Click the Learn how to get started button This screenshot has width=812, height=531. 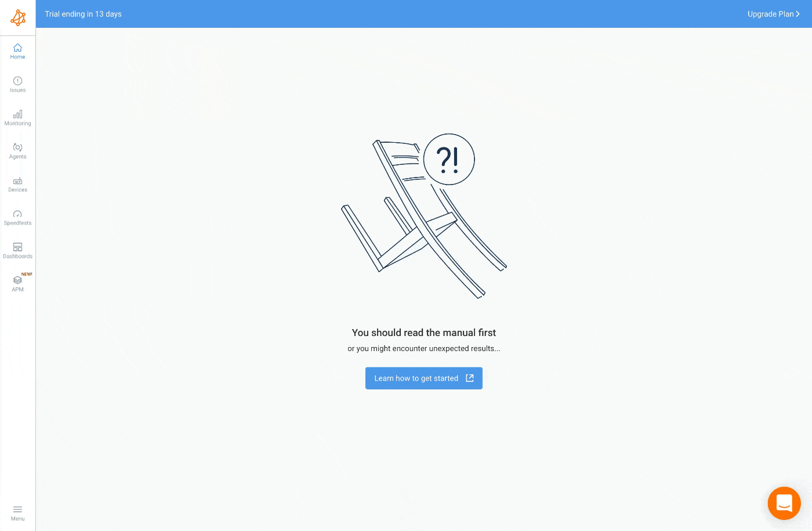424,378
